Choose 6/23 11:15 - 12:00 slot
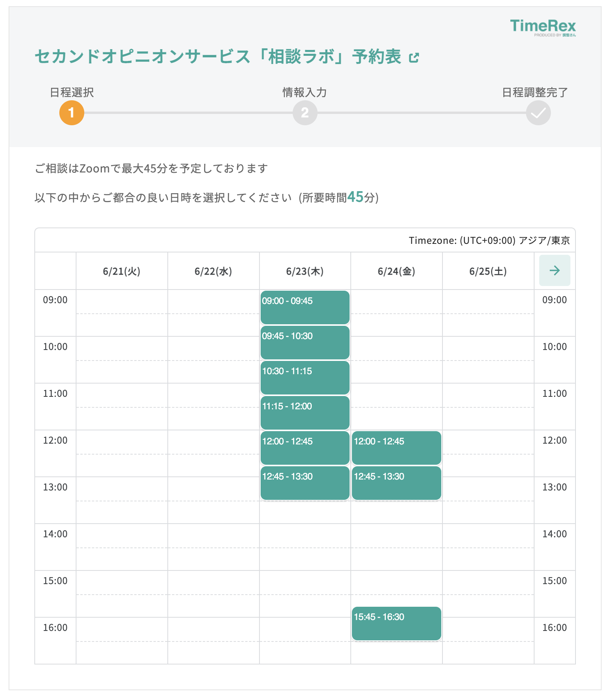Viewport: 611px width, 700px height. click(x=305, y=412)
